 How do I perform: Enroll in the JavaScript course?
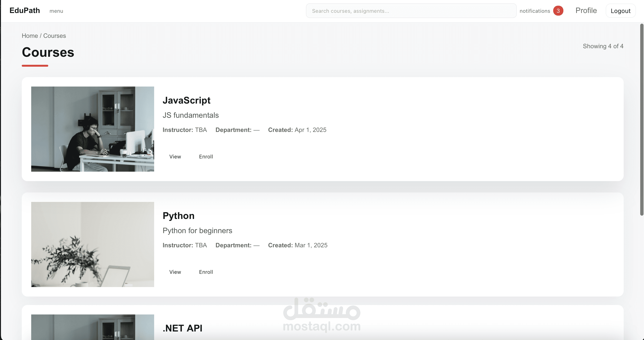point(206,157)
